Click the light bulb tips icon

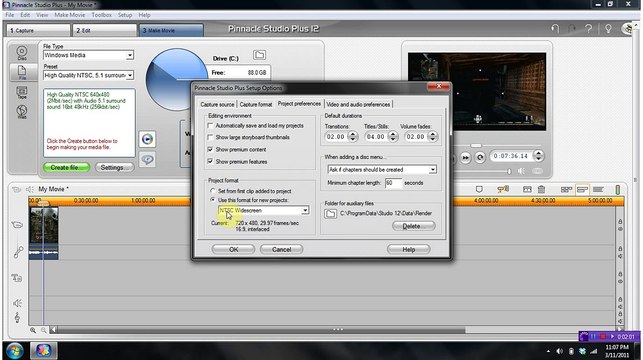[x=608, y=29]
